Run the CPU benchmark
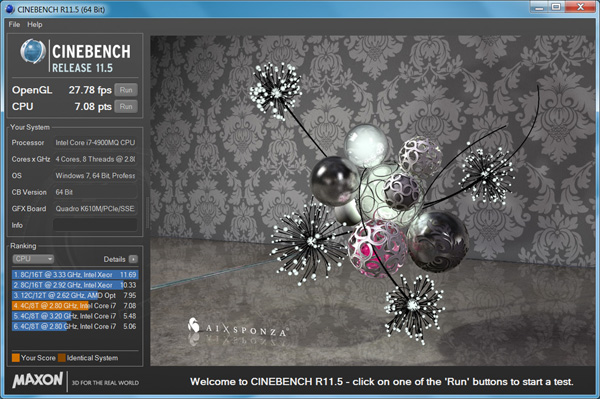600x399 pixels. (x=126, y=107)
